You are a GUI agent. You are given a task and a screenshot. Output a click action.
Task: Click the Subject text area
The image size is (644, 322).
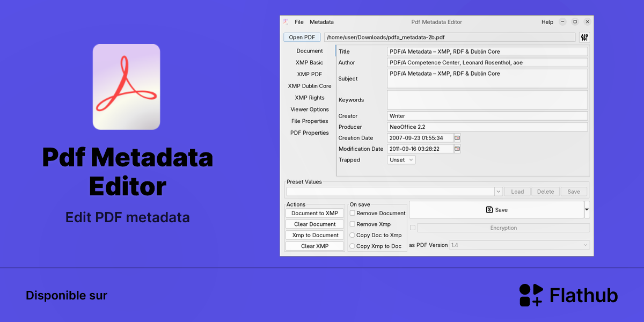coord(487,78)
